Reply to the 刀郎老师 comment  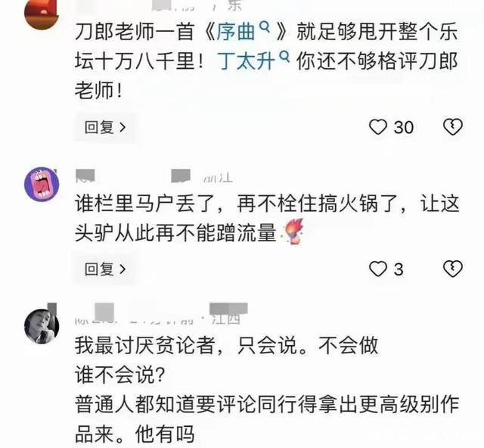point(105,127)
